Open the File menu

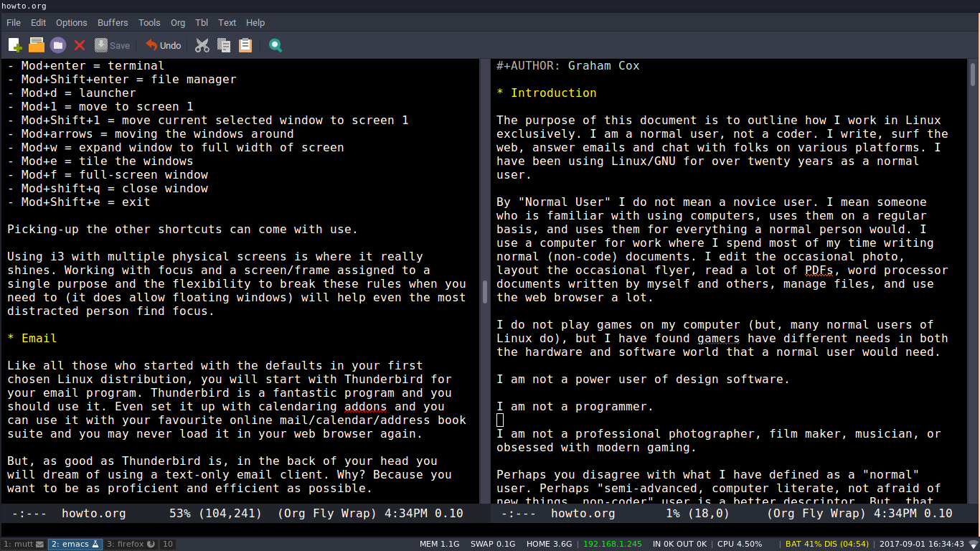[14, 23]
